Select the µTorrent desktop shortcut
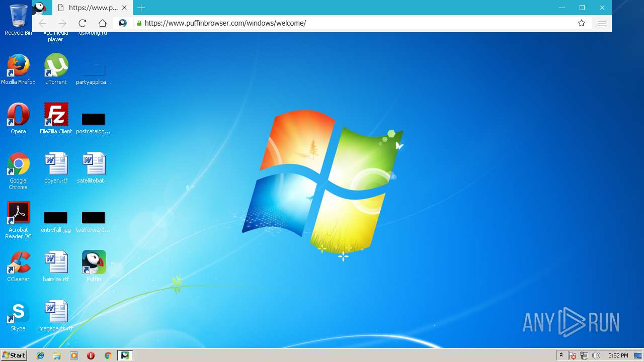The height and width of the screenshot is (362, 644). click(x=56, y=69)
